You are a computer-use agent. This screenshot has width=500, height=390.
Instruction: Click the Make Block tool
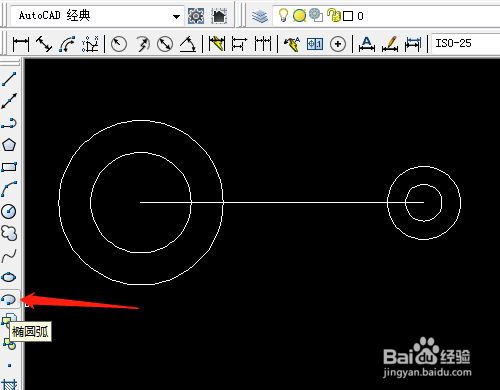(9, 343)
